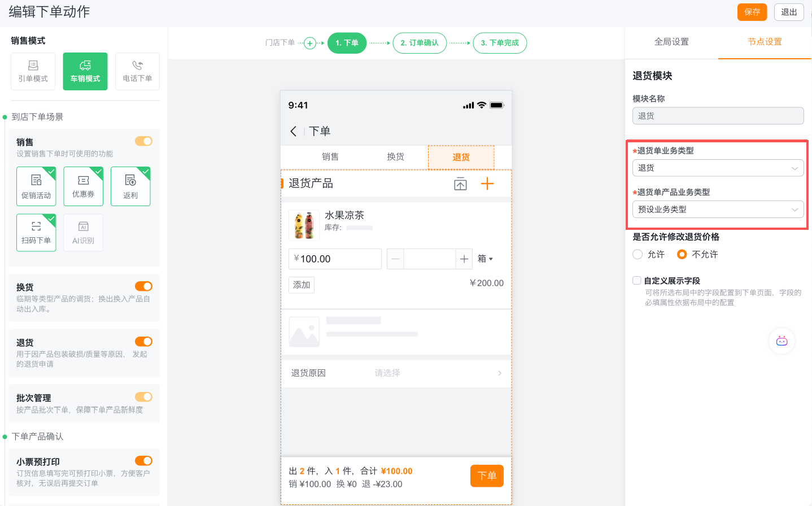Expand the 预设业务类型 dropdown
Screen dimensions: 812x506
pyautogui.click(x=718, y=209)
